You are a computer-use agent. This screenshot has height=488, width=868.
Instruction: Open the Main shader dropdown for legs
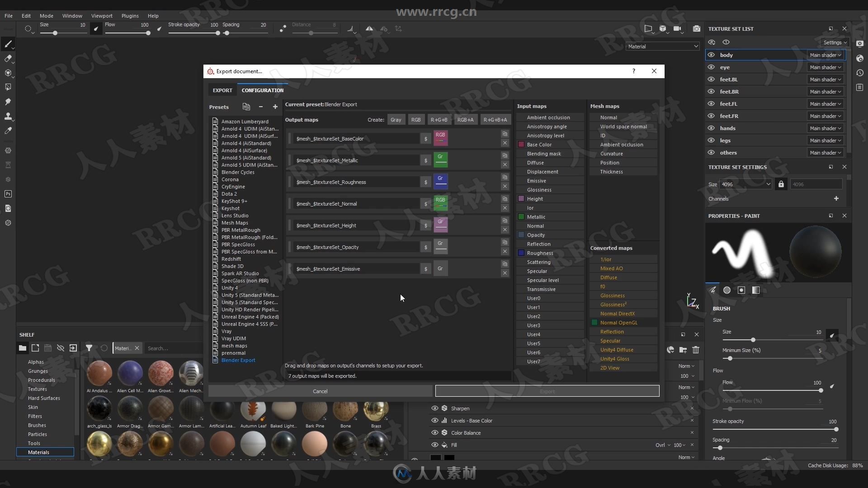click(826, 140)
